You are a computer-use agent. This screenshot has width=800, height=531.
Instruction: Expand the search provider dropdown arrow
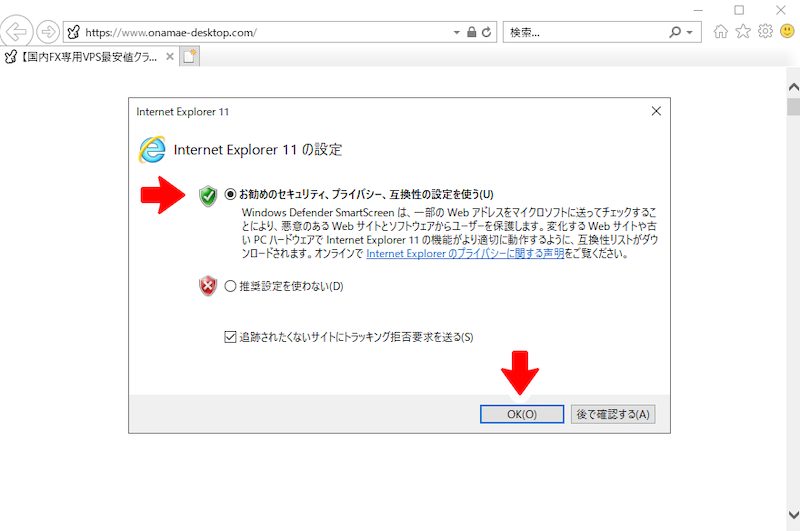click(690, 33)
